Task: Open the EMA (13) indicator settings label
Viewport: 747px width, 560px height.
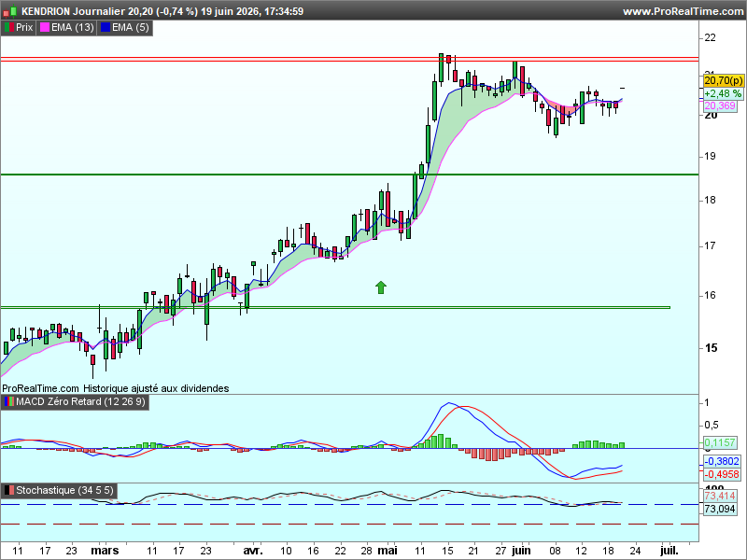Action: [73, 28]
